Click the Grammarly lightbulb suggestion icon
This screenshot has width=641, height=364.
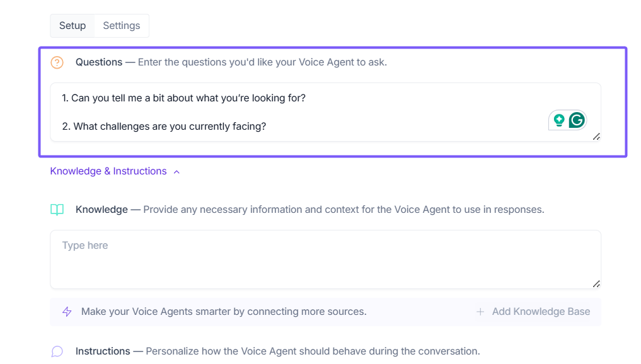558,120
